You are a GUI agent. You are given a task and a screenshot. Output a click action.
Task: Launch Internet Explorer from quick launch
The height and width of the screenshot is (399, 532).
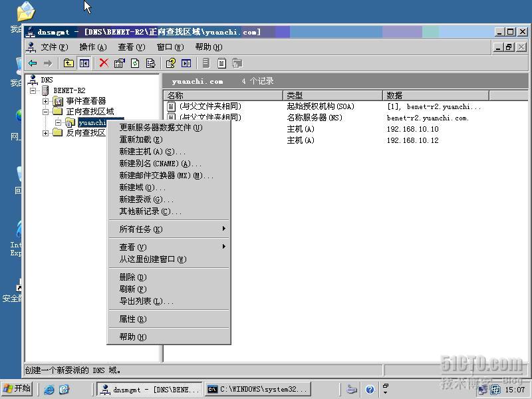pos(49,390)
